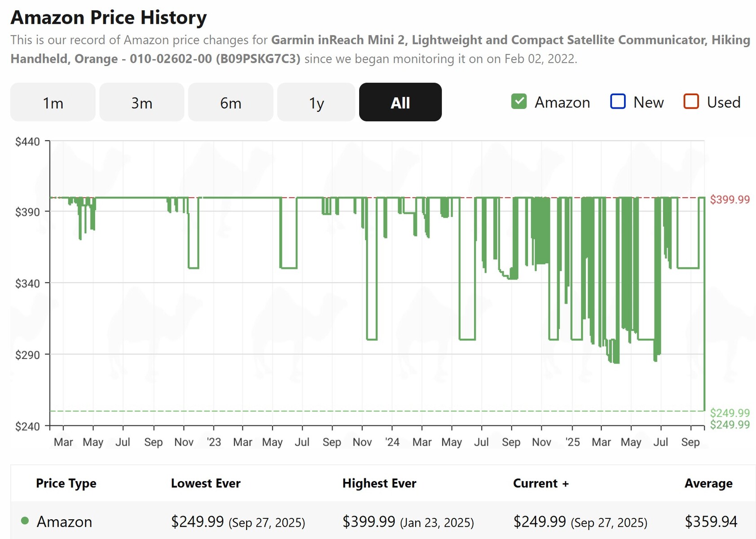Click the Current + column header
Image resolution: width=756 pixels, height=539 pixels.
[541, 483]
